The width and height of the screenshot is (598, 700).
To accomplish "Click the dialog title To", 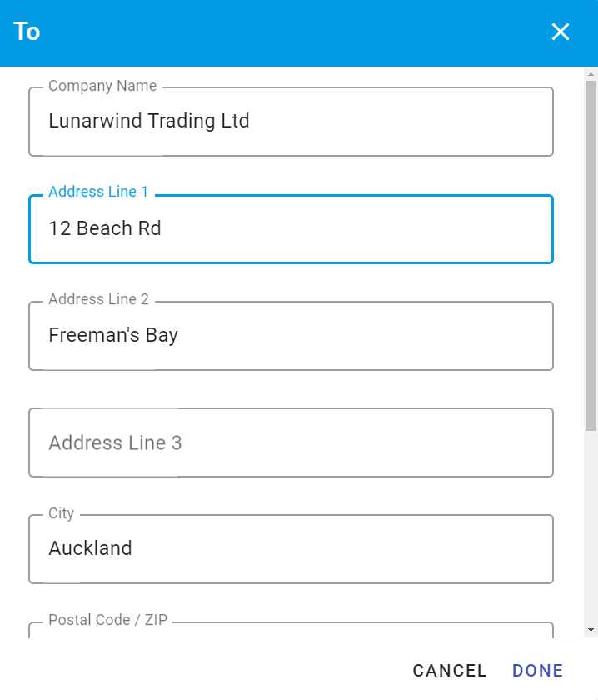I will pos(27,31).
